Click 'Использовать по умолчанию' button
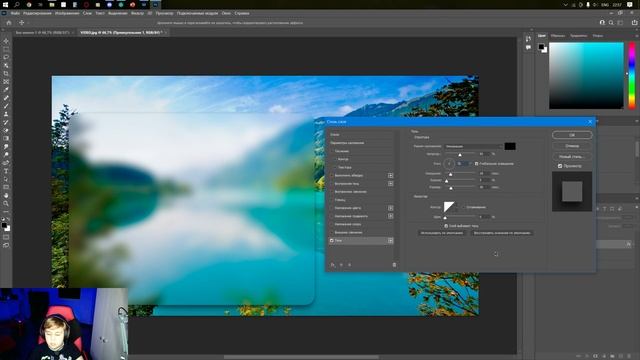This screenshot has height=360, width=640. [x=442, y=233]
